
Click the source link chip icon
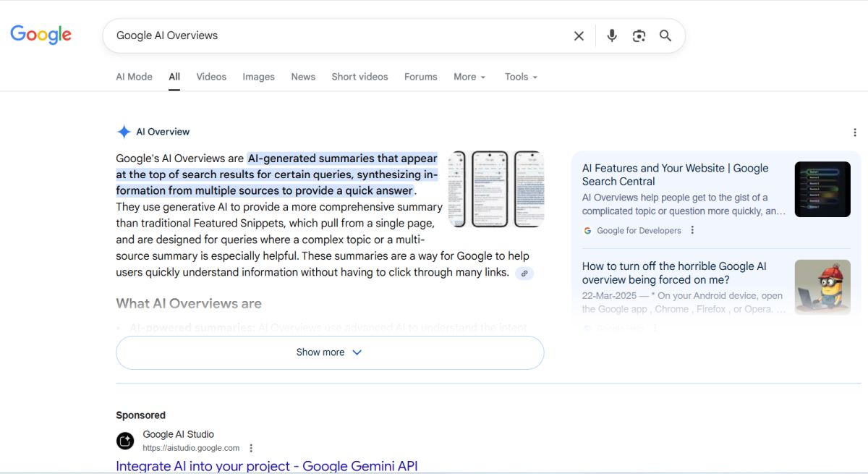coord(524,274)
